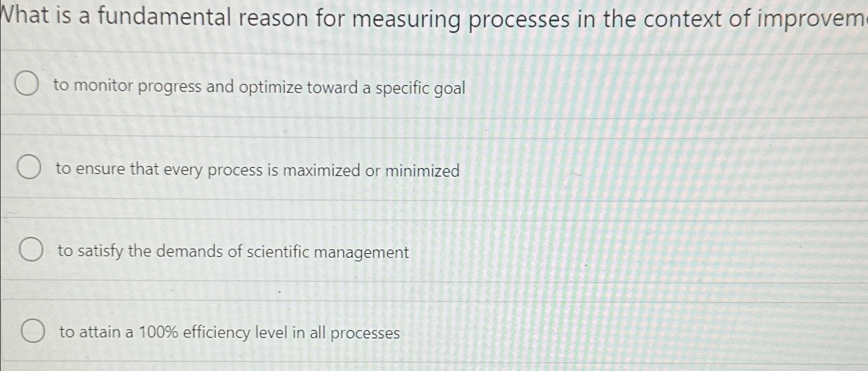Click the text 'to monitor progress and optimize toward a specific goal'
Viewport: 868px width, 371px height.
[258, 88]
